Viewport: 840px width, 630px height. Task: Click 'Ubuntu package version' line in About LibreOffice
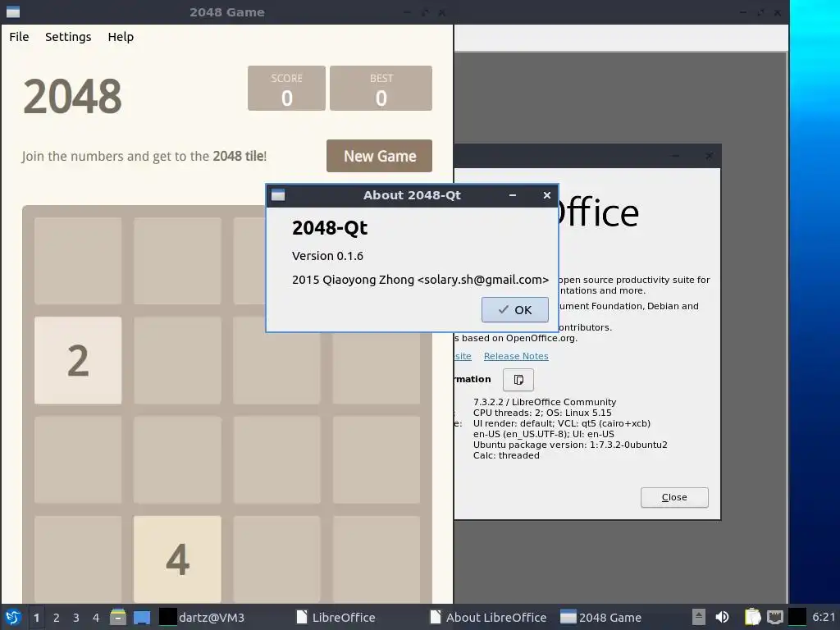(570, 445)
